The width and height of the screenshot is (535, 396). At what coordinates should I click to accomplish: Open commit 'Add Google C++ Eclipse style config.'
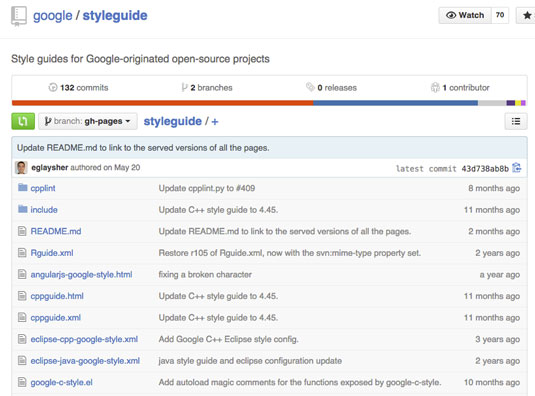point(229,339)
